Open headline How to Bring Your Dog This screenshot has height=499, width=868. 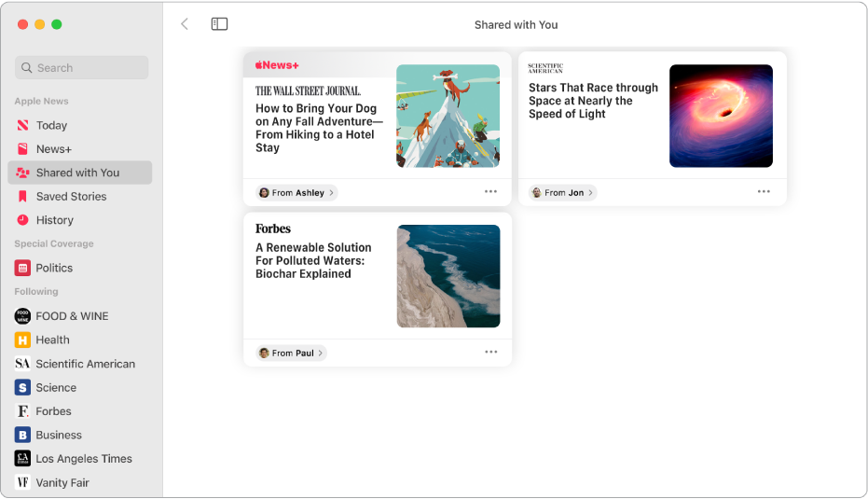click(x=319, y=128)
